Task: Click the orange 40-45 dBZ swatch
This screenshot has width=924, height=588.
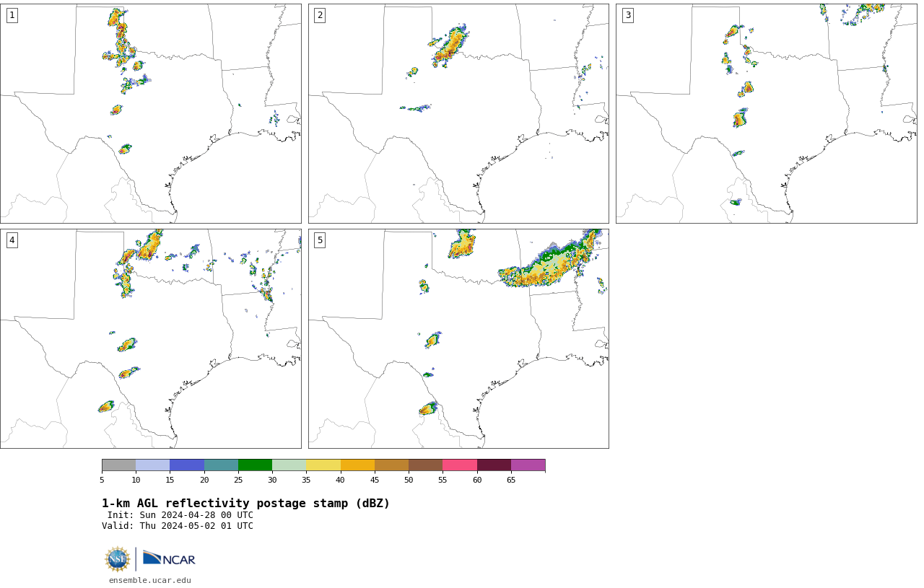Action: tap(357, 465)
